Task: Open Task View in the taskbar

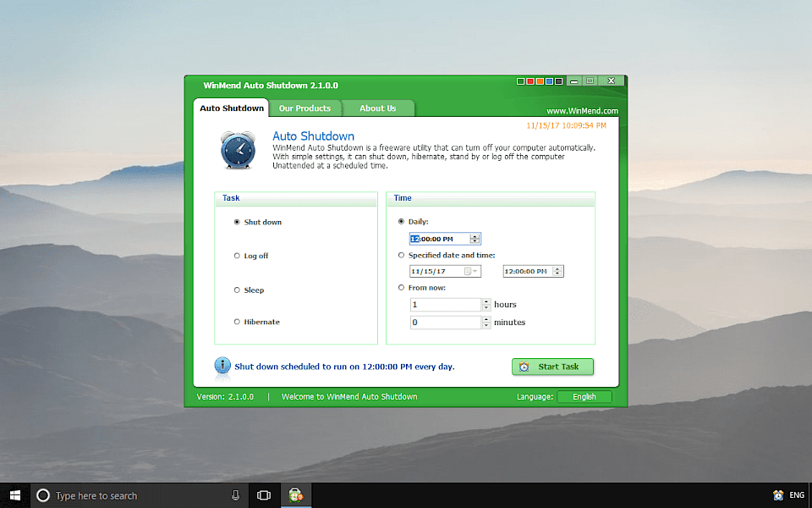Action: coord(264,495)
